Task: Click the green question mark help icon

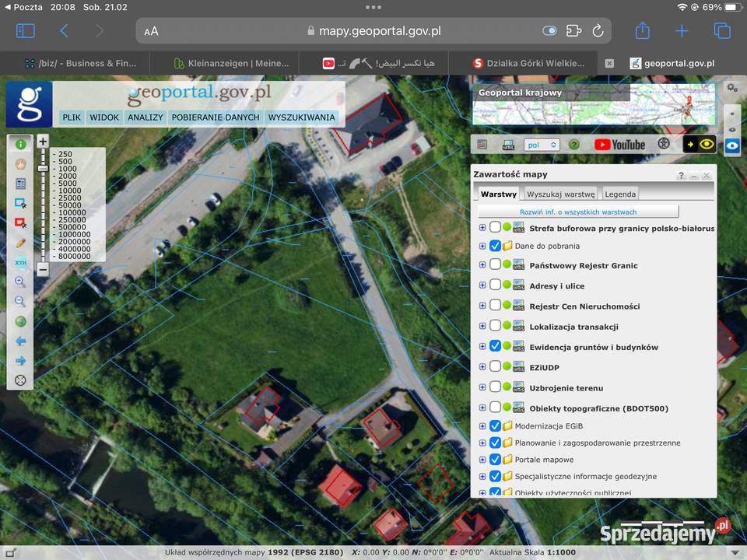Action: click(x=574, y=145)
